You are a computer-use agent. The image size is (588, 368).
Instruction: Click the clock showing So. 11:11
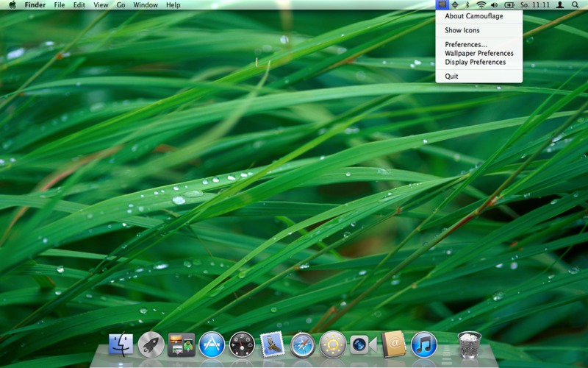535,5
